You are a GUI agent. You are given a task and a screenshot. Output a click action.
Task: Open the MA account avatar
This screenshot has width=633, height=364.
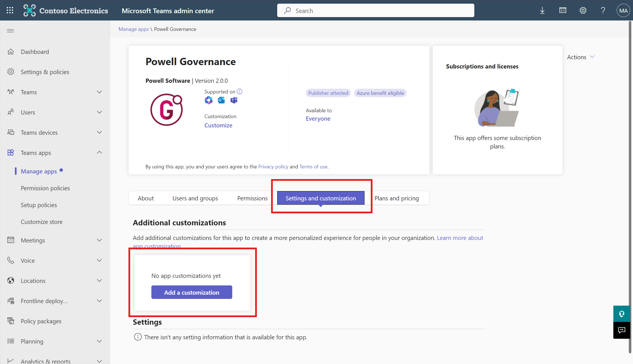tap(623, 11)
